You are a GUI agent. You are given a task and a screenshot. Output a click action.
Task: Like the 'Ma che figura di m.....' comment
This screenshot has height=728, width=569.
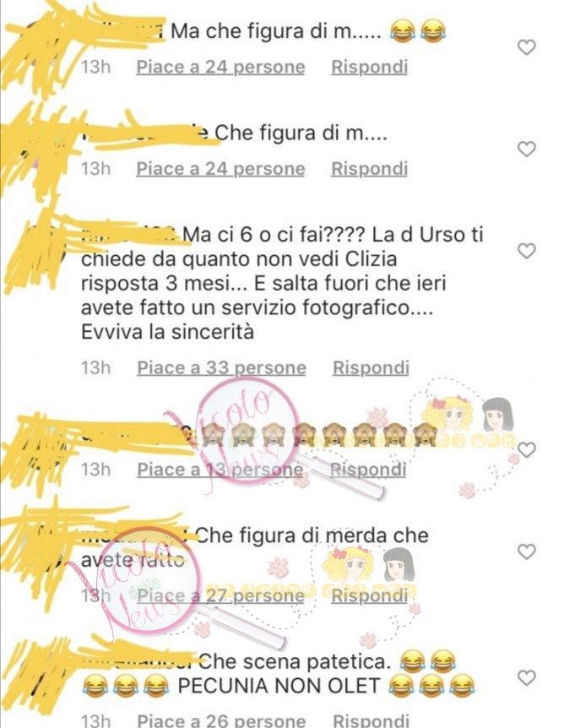526,47
